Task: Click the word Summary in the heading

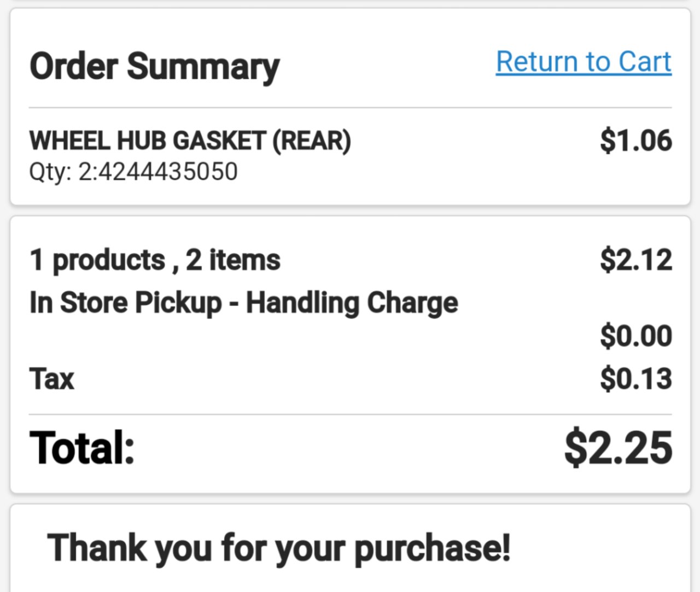Action: click(203, 68)
